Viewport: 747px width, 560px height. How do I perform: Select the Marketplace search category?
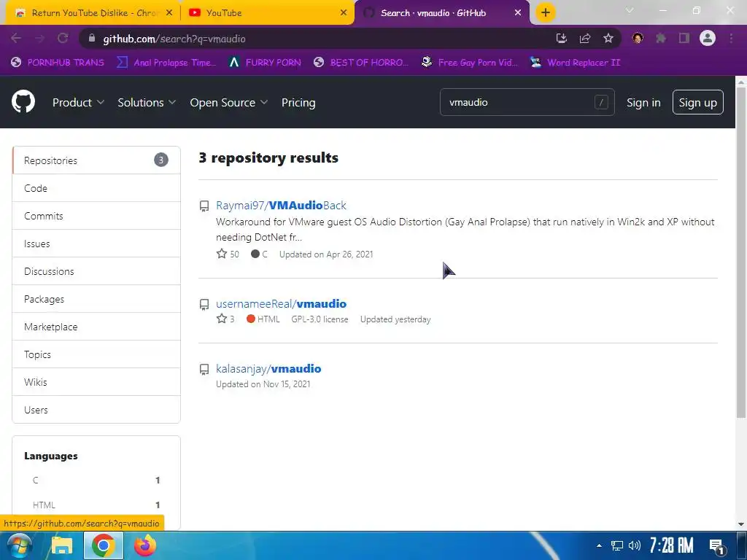pyautogui.click(x=96, y=326)
